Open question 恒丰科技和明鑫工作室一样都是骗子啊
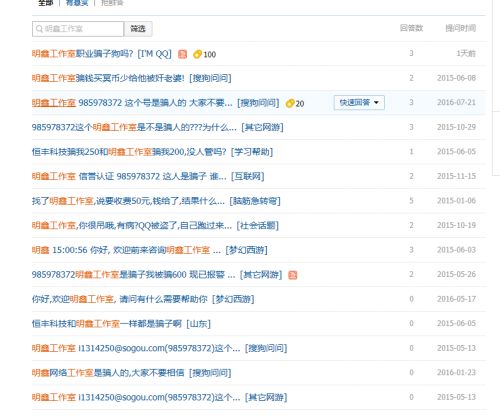The height and width of the screenshot is (418, 500). [x=107, y=324]
